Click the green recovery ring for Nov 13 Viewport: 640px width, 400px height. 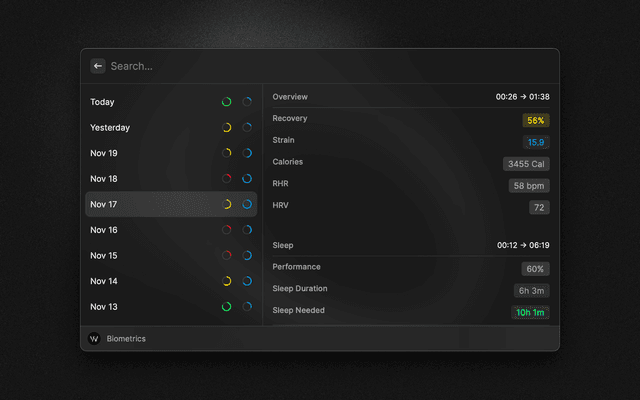coord(227,307)
